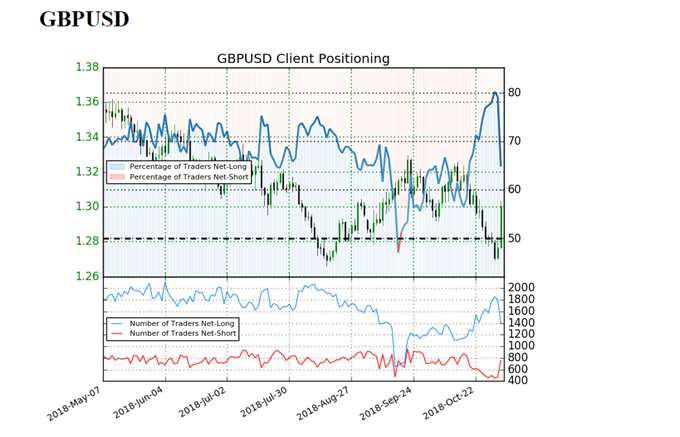Click the red Net-Short percentage legend swatch
Image resolution: width=680 pixels, height=437 pixels.
(117, 177)
